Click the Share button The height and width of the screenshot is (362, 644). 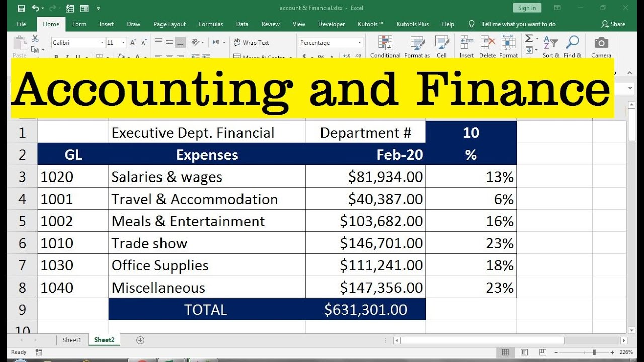613,24
